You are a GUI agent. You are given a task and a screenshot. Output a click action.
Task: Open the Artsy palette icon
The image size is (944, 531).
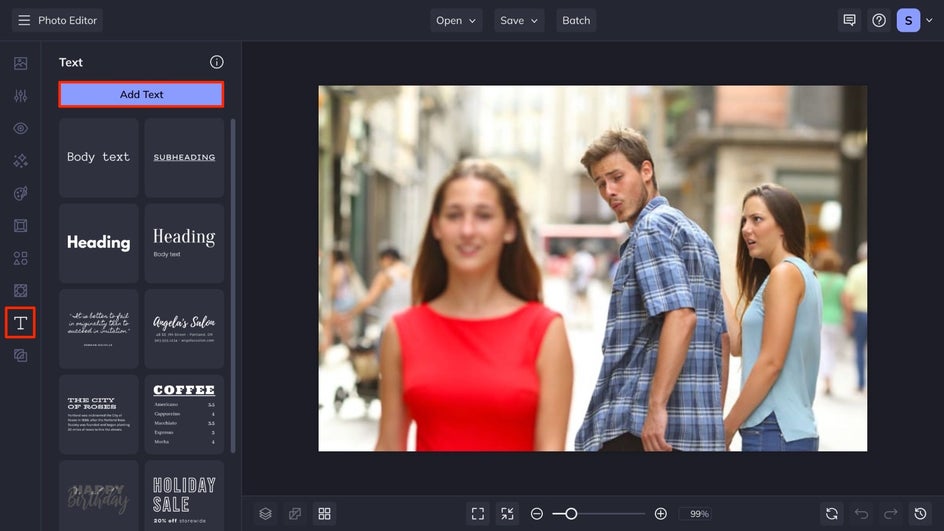pyautogui.click(x=20, y=193)
